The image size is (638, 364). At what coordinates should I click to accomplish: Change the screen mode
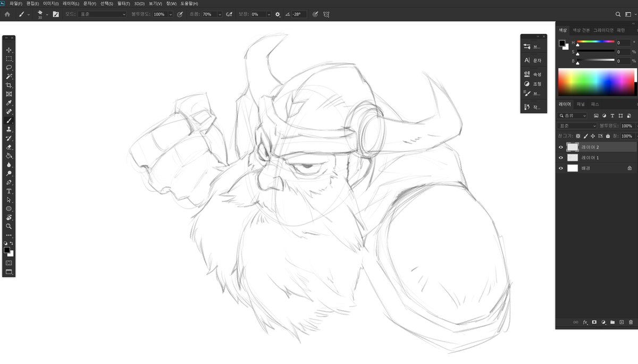9,272
